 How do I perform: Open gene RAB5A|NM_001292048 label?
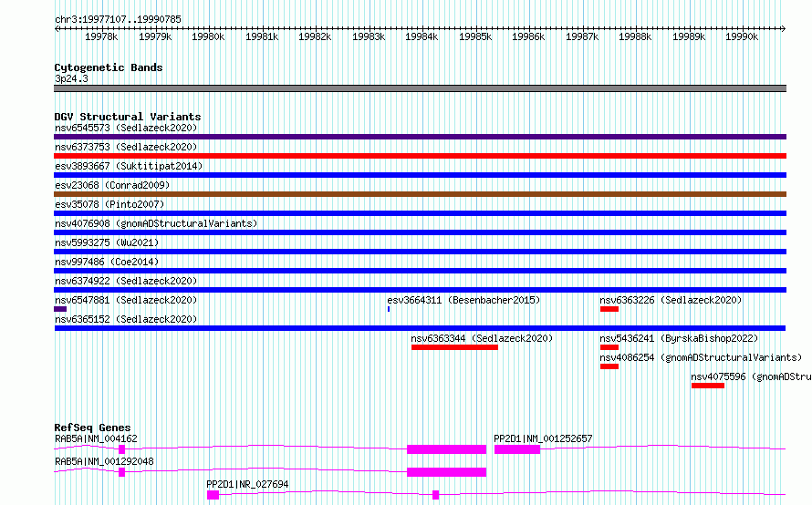click(104, 461)
